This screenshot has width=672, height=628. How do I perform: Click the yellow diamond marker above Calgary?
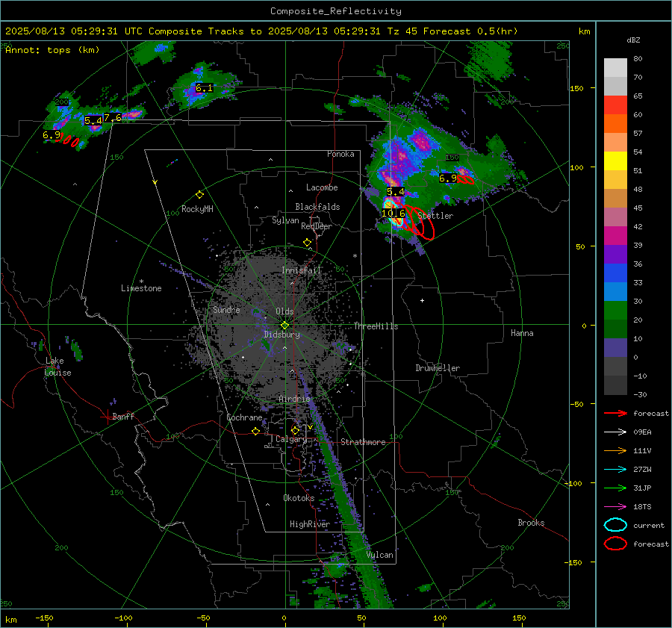coord(295,430)
